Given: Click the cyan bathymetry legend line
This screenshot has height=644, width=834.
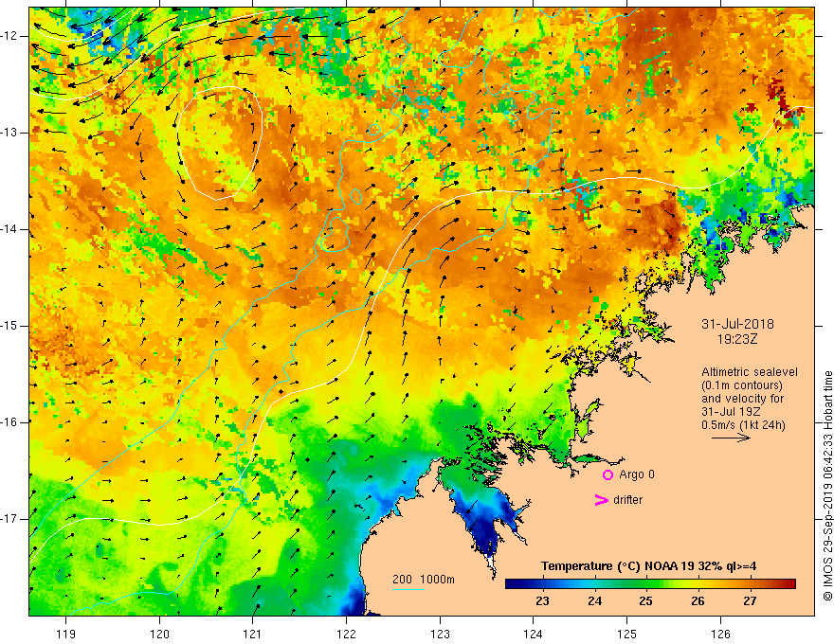Looking at the screenshot, I should tap(408, 589).
